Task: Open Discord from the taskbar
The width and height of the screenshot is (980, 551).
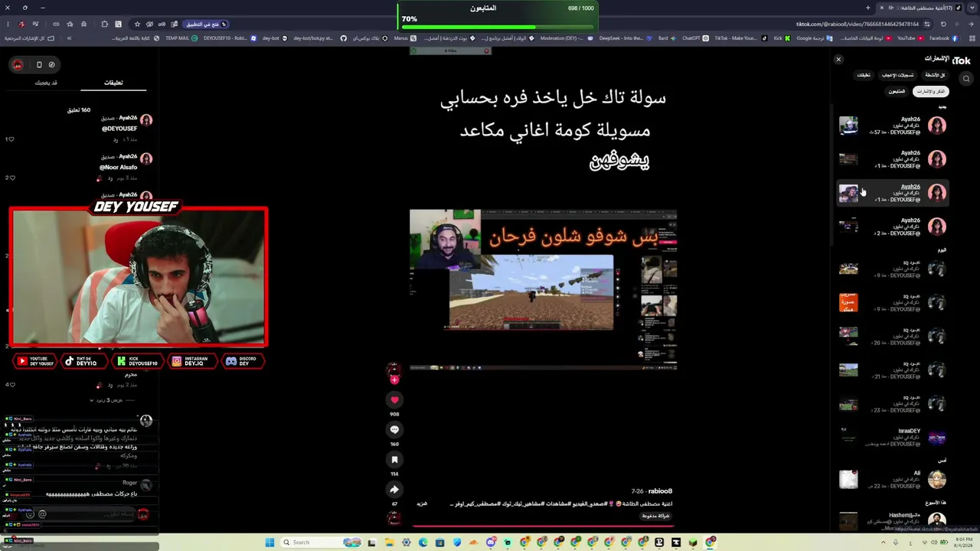Action: [491, 543]
